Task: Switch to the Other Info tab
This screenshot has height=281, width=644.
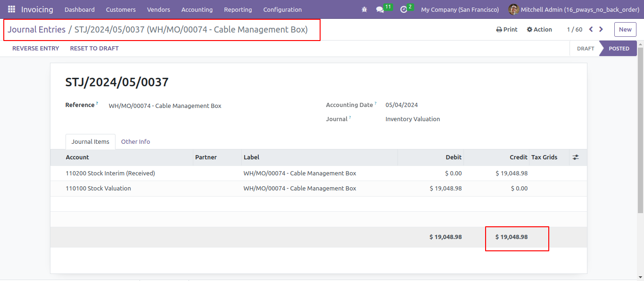Action: (x=135, y=141)
